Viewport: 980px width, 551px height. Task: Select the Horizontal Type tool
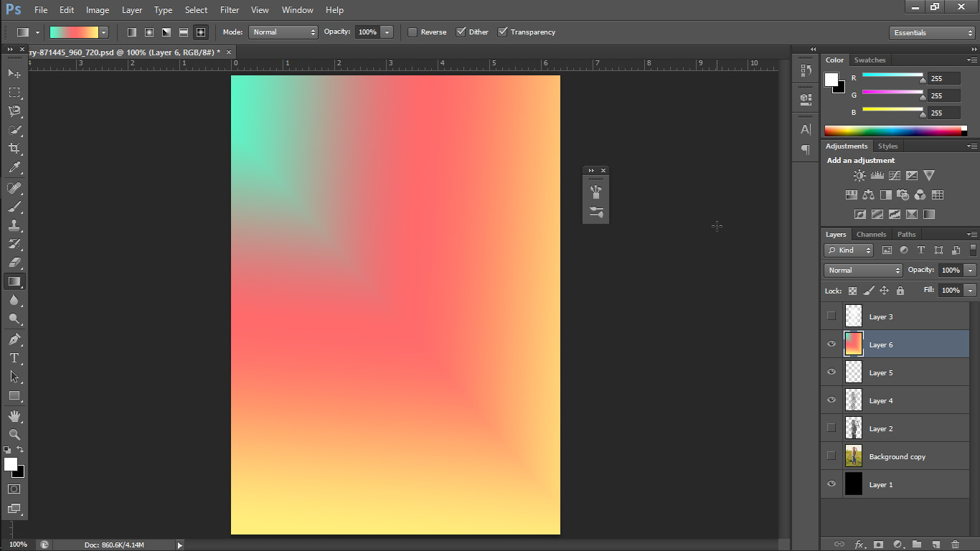14,358
